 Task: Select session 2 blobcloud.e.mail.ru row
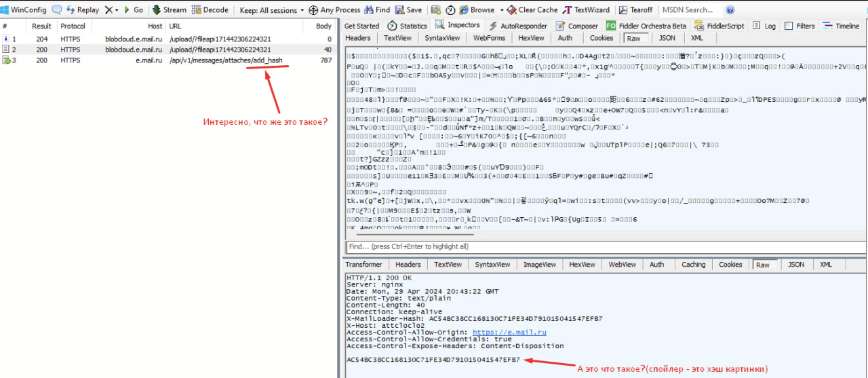(168, 50)
